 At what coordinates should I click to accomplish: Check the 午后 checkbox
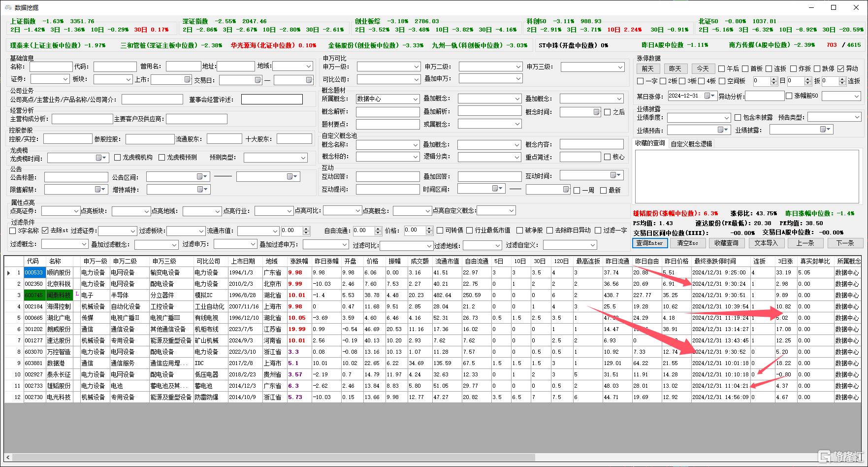coord(722,69)
